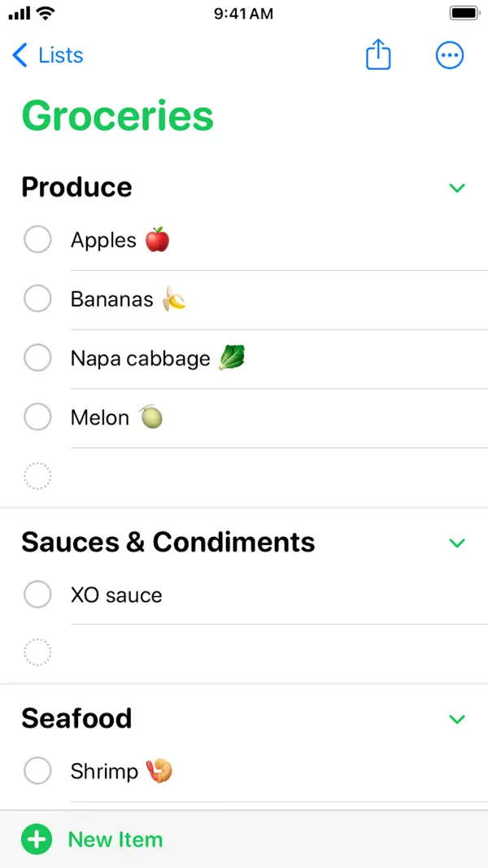Image resolution: width=488 pixels, height=868 pixels.
Task: Open the Share sheet icon
Action: point(377,55)
